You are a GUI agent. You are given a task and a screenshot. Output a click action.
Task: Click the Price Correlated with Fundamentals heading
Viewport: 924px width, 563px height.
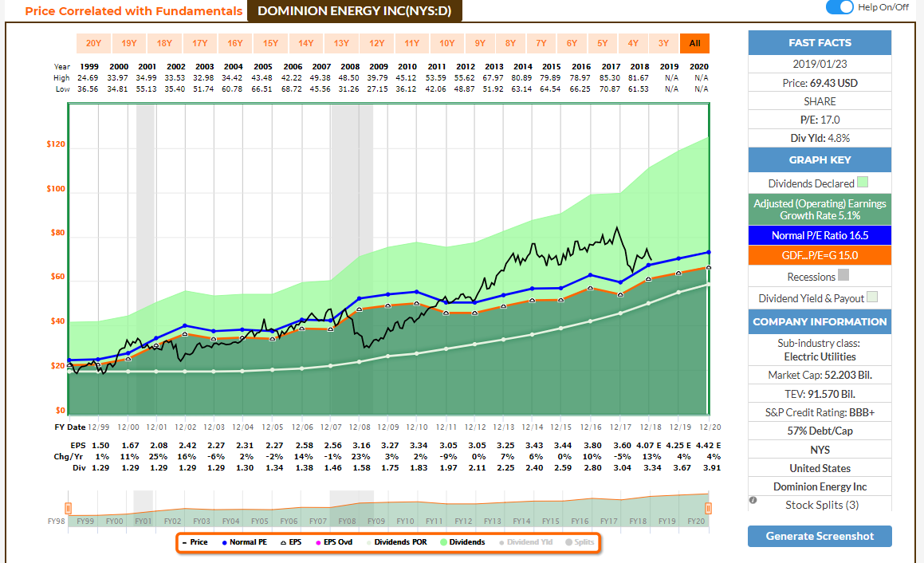(x=134, y=11)
